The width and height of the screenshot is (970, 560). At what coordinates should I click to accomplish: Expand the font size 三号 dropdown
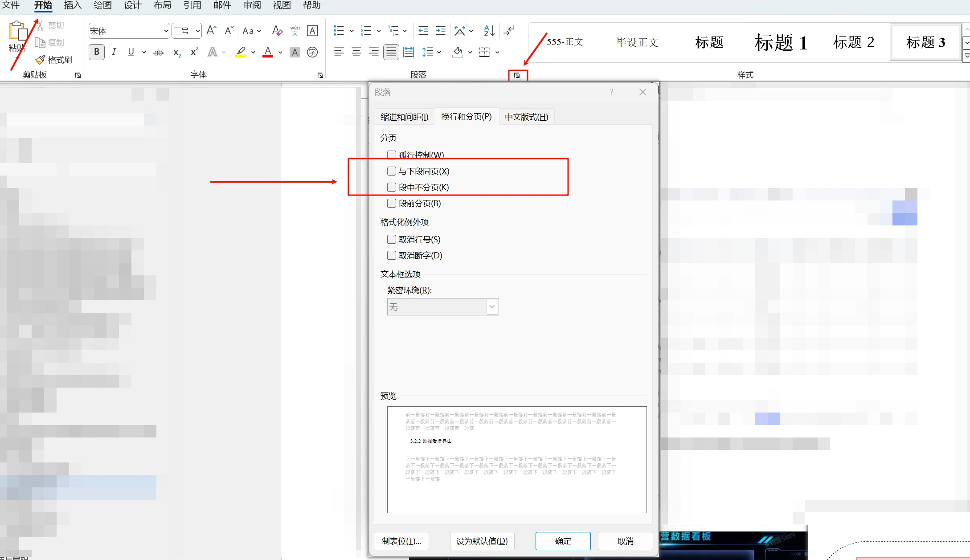click(x=197, y=31)
